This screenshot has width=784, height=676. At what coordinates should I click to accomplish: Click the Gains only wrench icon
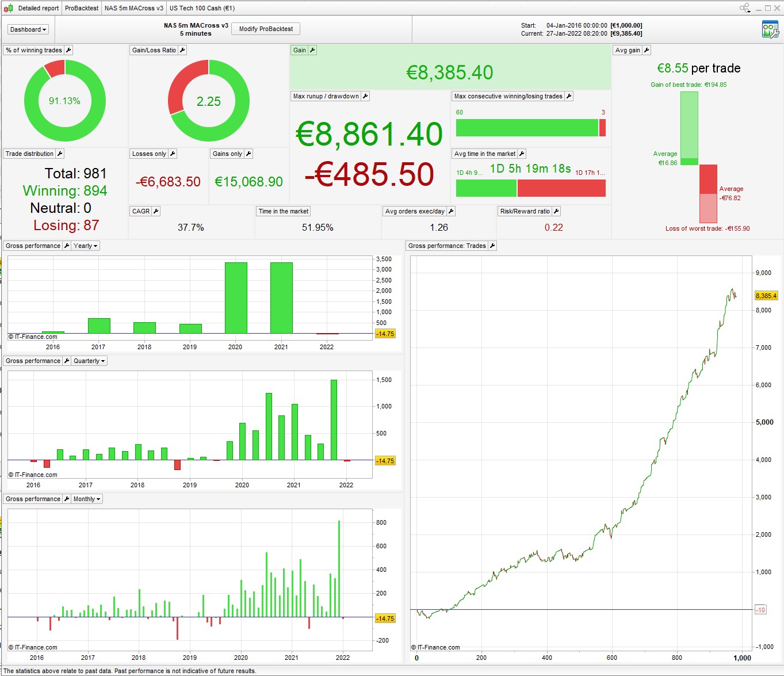(248, 154)
